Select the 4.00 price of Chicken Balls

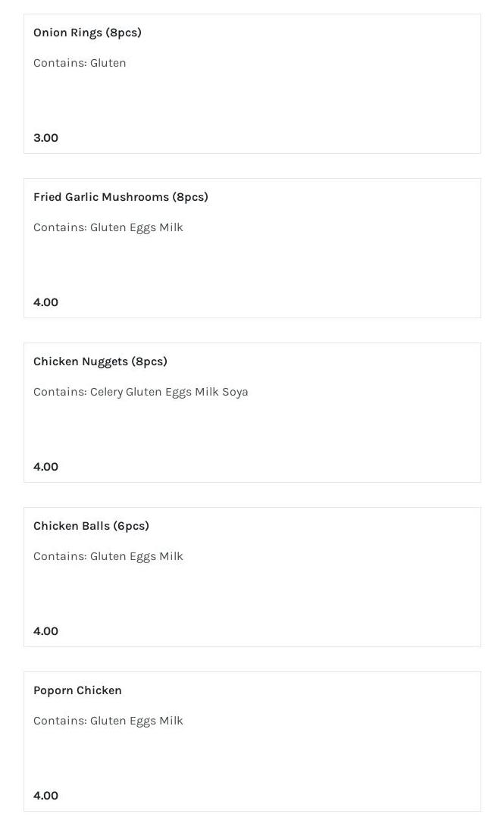click(x=45, y=631)
